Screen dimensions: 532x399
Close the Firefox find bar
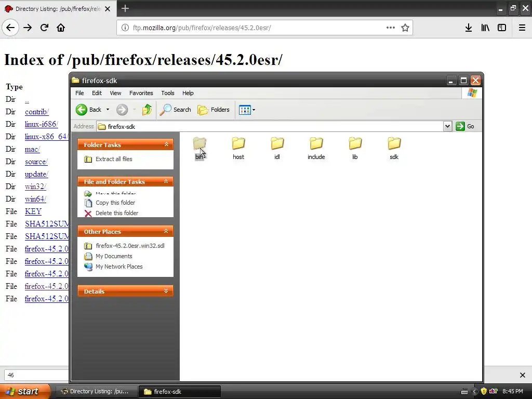pos(523,375)
